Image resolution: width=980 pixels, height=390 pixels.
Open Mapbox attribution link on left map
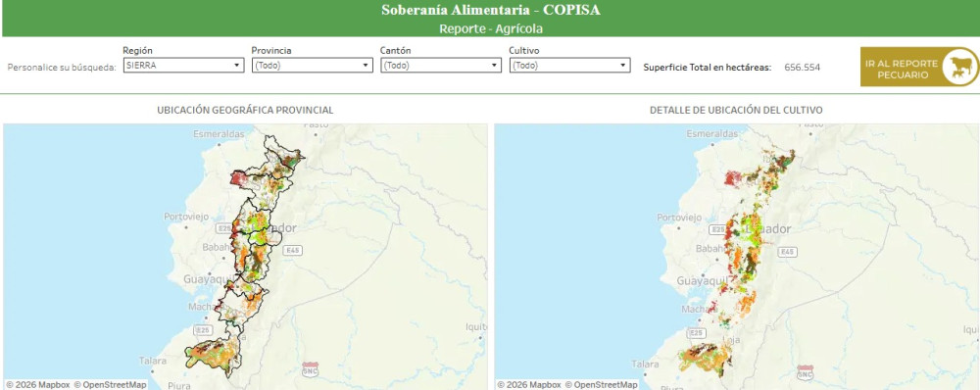[37, 385]
